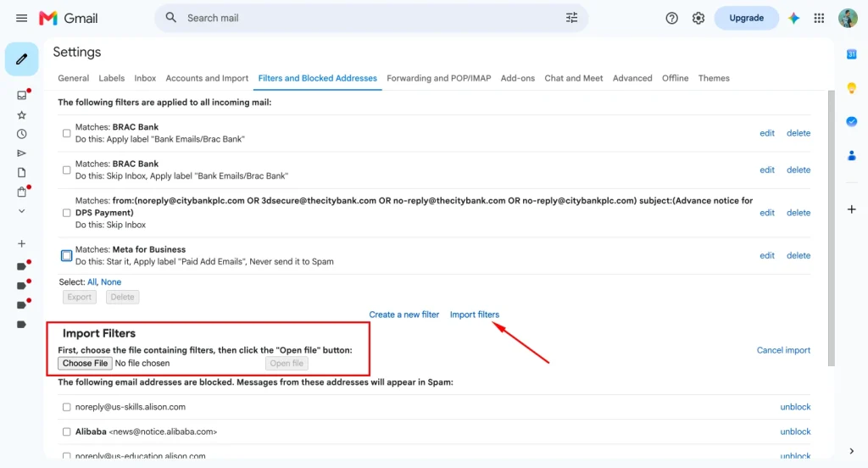Screen dimensions: 868x468
Task: Unblock Alibaba news address
Action: 795,432
